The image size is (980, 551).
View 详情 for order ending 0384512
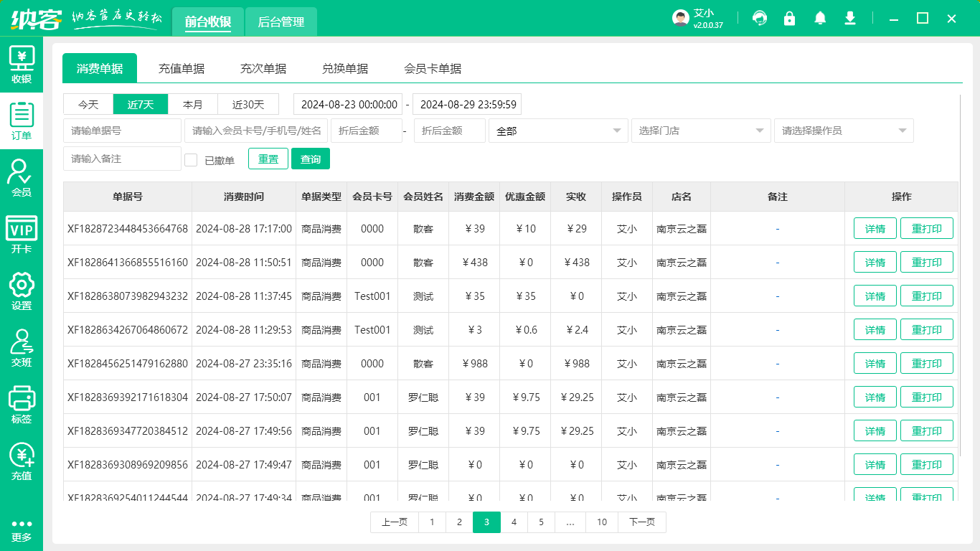click(x=875, y=431)
